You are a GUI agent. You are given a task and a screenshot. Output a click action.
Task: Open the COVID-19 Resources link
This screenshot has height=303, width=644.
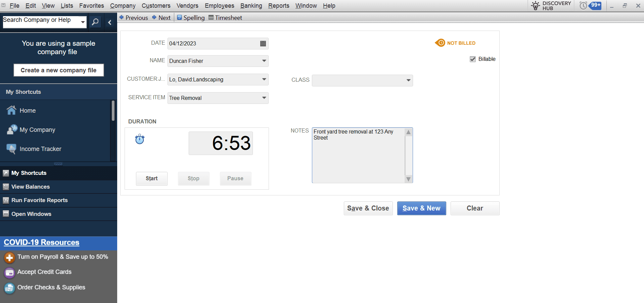pos(41,242)
